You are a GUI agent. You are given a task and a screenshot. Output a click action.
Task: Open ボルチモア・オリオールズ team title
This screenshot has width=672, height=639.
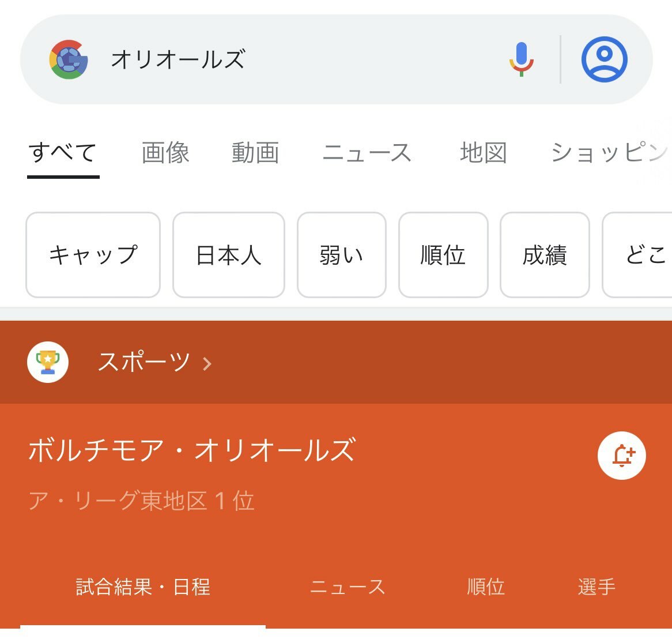(x=192, y=450)
